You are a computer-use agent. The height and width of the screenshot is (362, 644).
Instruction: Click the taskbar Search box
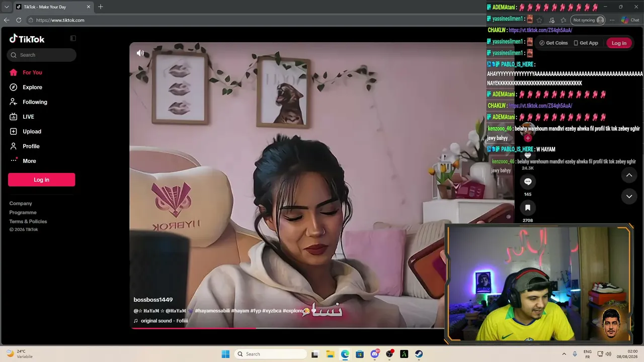(x=272, y=354)
